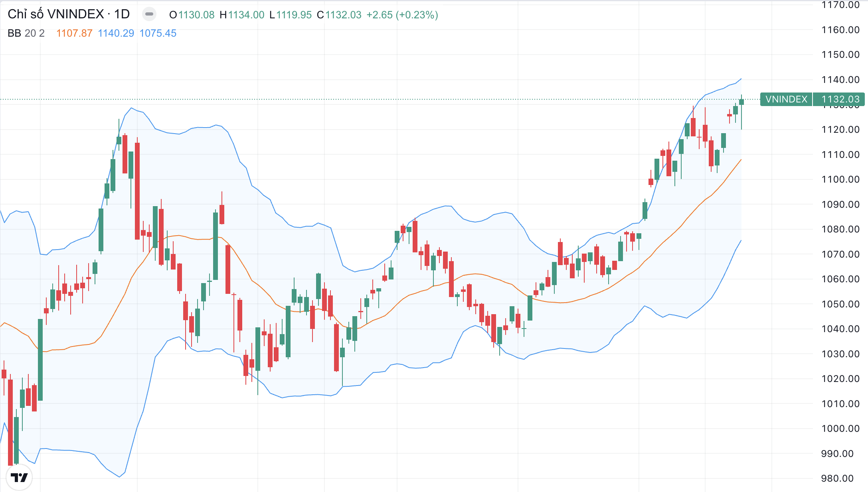
Task: Click price axis label 1010.00
Action: pyautogui.click(x=840, y=404)
